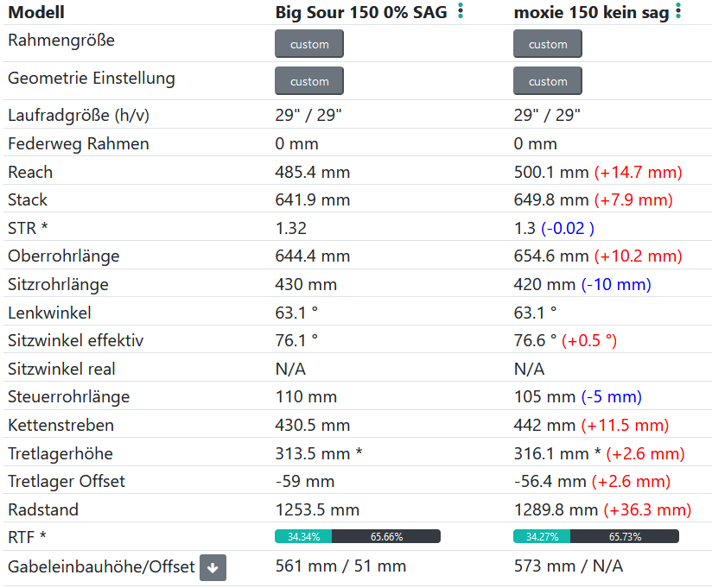The image size is (712, 588).
Task: Click the dark 65.66% RTF bar segment
Action: pyautogui.click(x=386, y=536)
